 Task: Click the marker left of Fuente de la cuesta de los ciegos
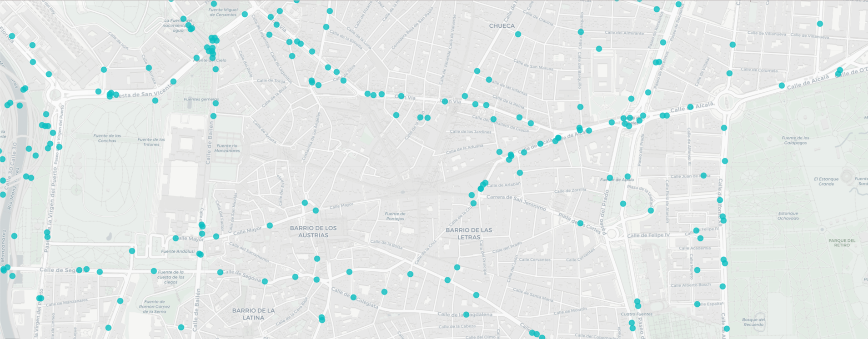(154, 271)
